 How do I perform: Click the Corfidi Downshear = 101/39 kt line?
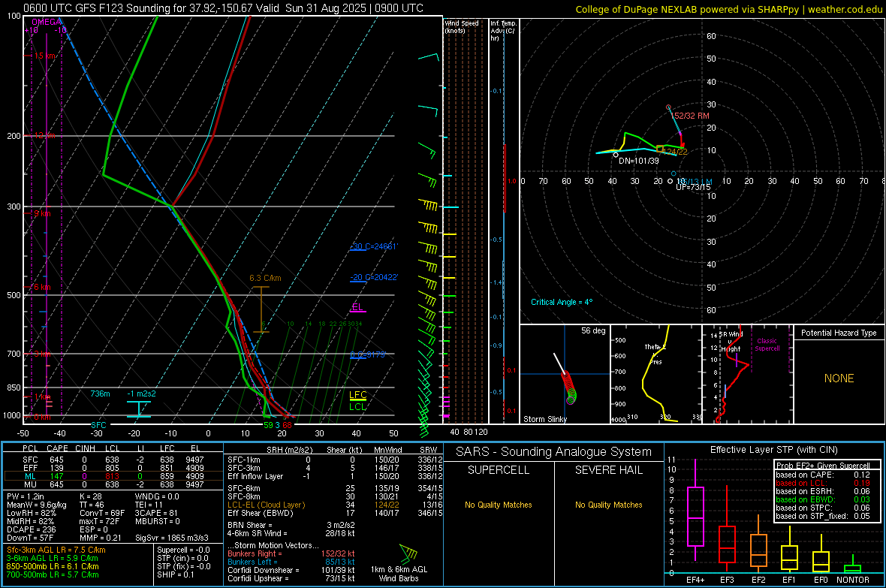point(291,570)
